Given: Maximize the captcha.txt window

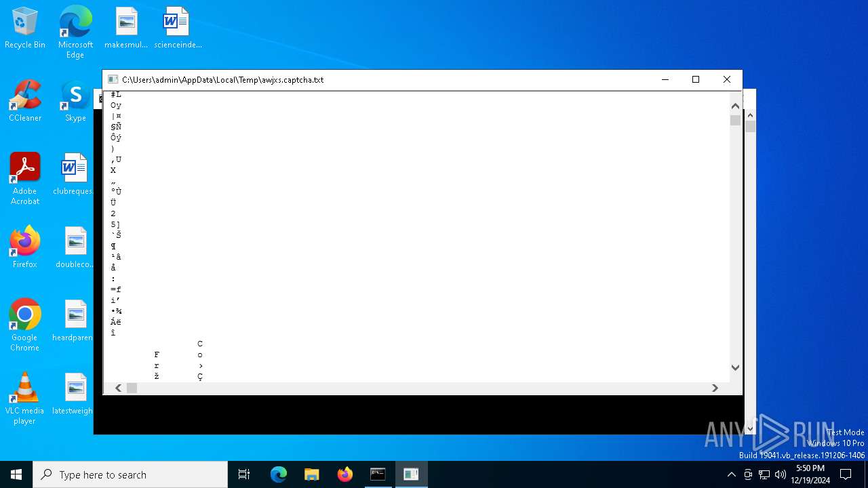Looking at the screenshot, I should pyautogui.click(x=696, y=79).
